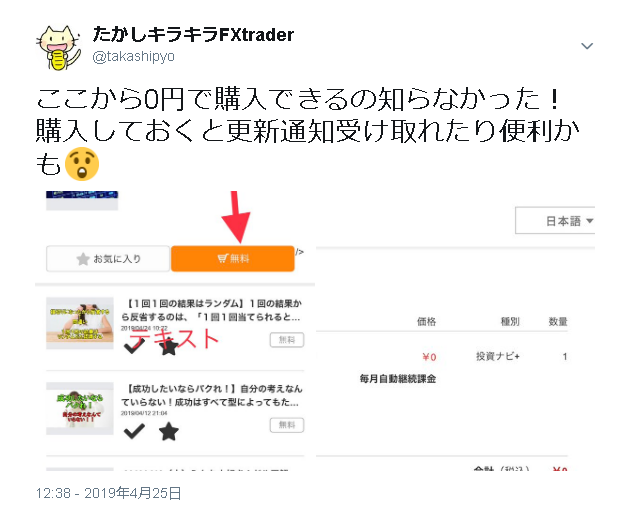This screenshot has width=628, height=512.
Task: Click the cart icon on orange button
Action: click(x=223, y=258)
